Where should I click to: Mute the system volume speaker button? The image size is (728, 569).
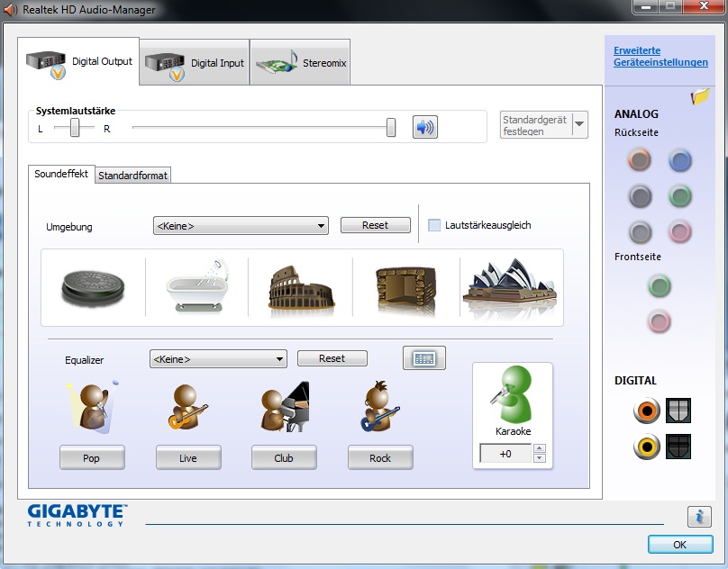425,127
